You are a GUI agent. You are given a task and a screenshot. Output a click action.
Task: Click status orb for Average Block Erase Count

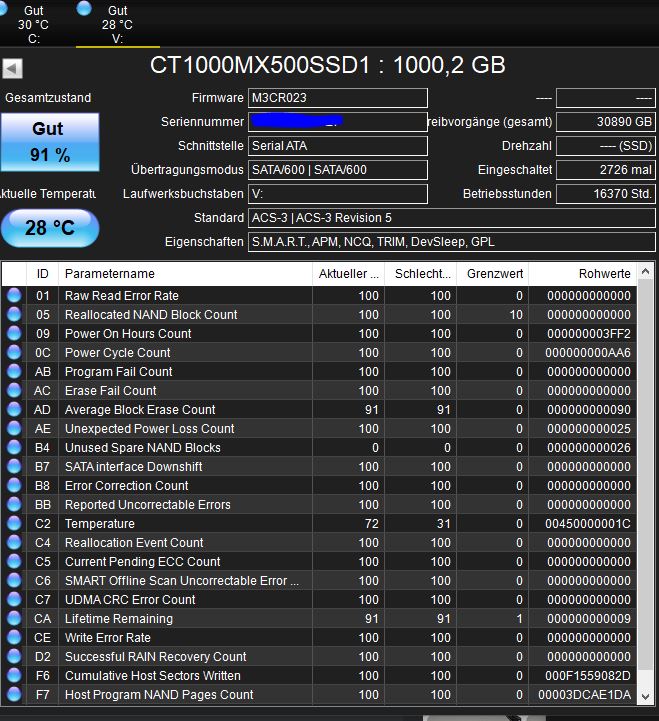[14, 409]
